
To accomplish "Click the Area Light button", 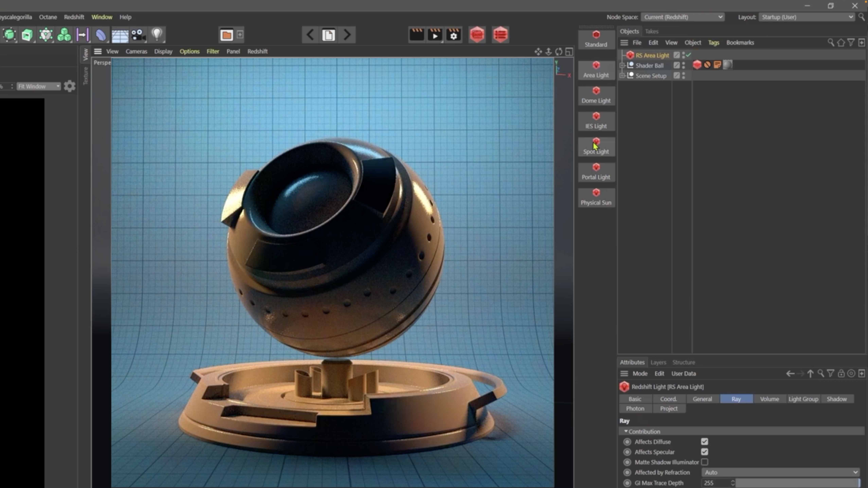I will click(x=596, y=70).
